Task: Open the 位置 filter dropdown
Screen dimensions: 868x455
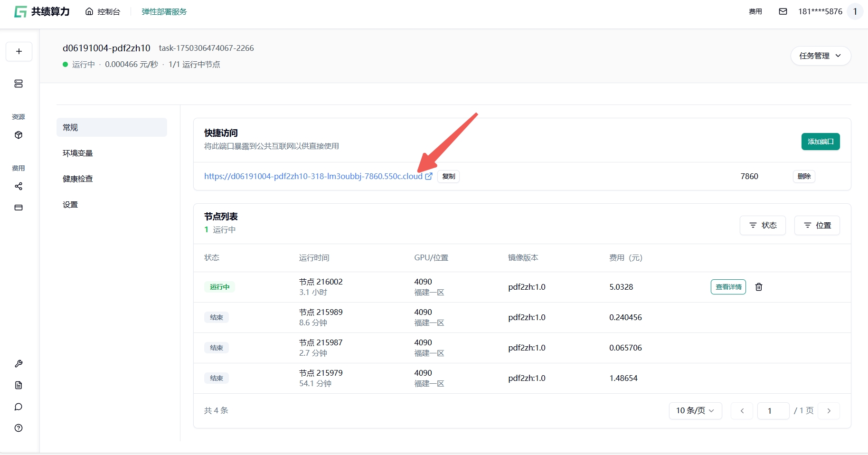Action: tap(817, 225)
